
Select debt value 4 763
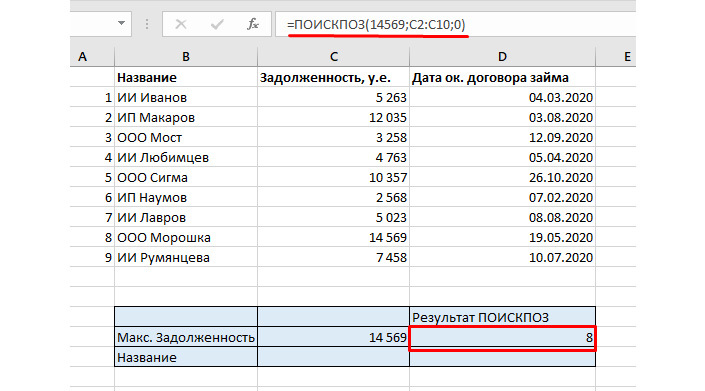click(x=334, y=157)
